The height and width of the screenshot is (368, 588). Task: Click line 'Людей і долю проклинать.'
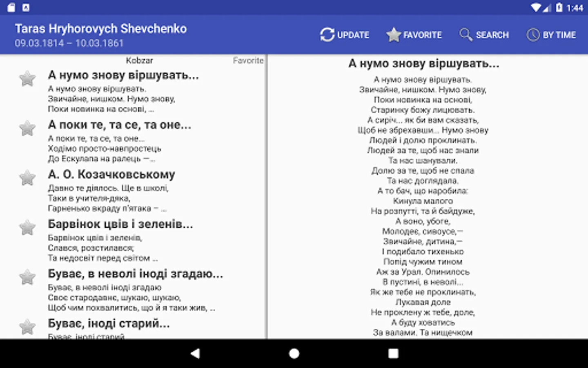pos(423,140)
